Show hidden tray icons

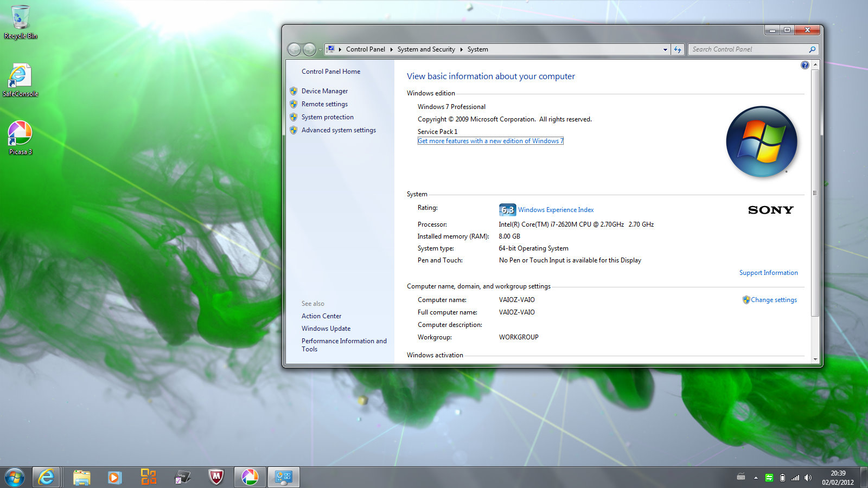756,478
